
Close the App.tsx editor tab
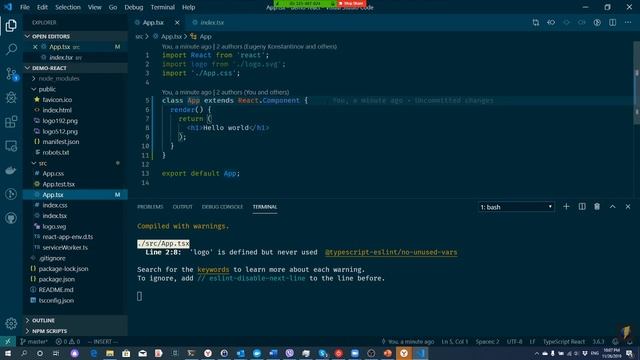177,22
